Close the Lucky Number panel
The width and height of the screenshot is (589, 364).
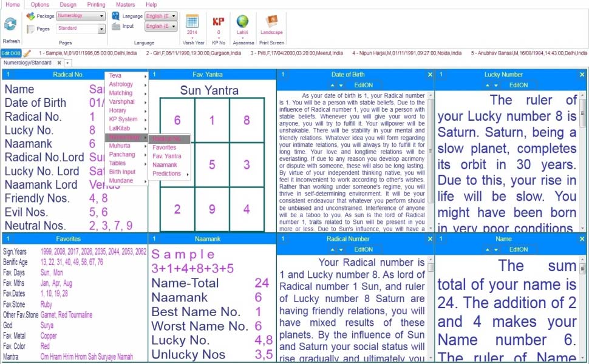[x=582, y=75]
